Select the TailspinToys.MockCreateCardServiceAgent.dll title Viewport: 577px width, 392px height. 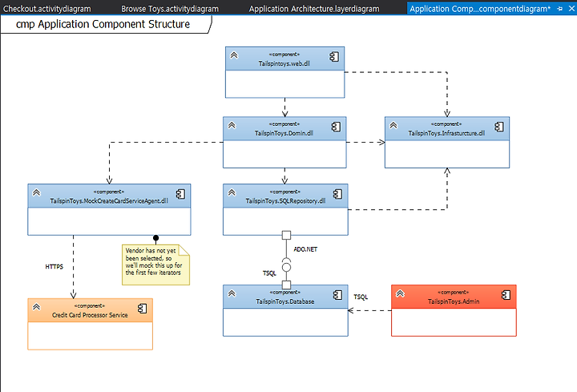coord(109,201)
